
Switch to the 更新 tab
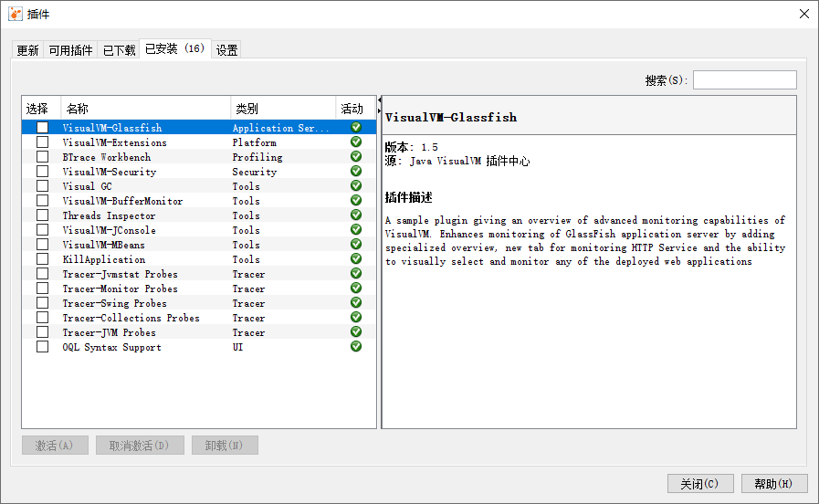click(27, 50)
